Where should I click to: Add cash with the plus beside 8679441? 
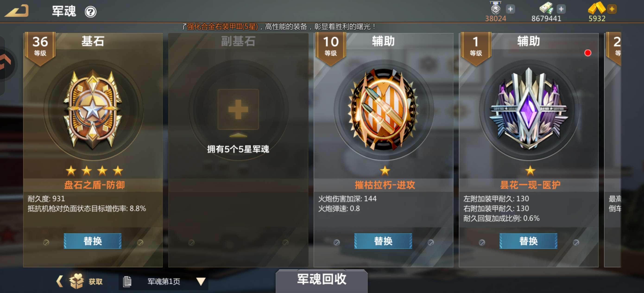coord(561,9)
